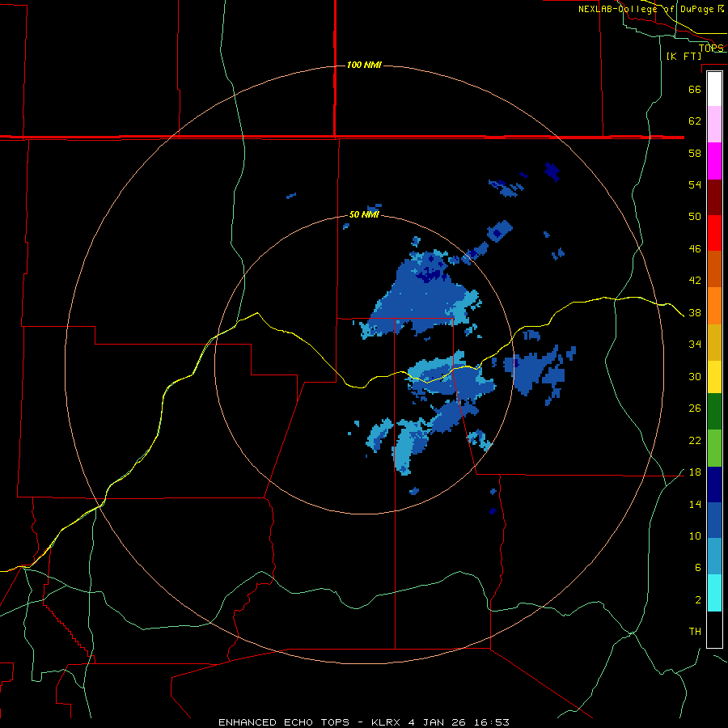Click the legend value '18'
Image resolution: width=728 pixels, height=728 pixels.
(695, 472)
